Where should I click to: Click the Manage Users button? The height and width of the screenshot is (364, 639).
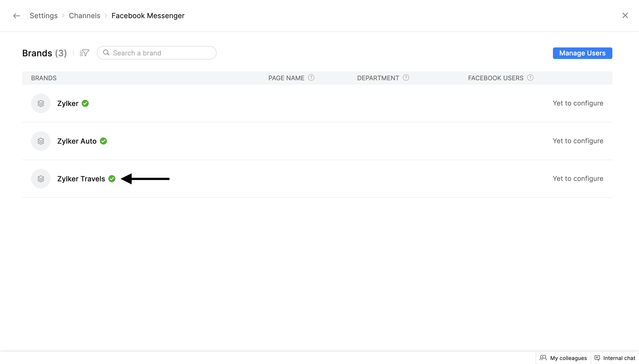click(x=582, y=53)
